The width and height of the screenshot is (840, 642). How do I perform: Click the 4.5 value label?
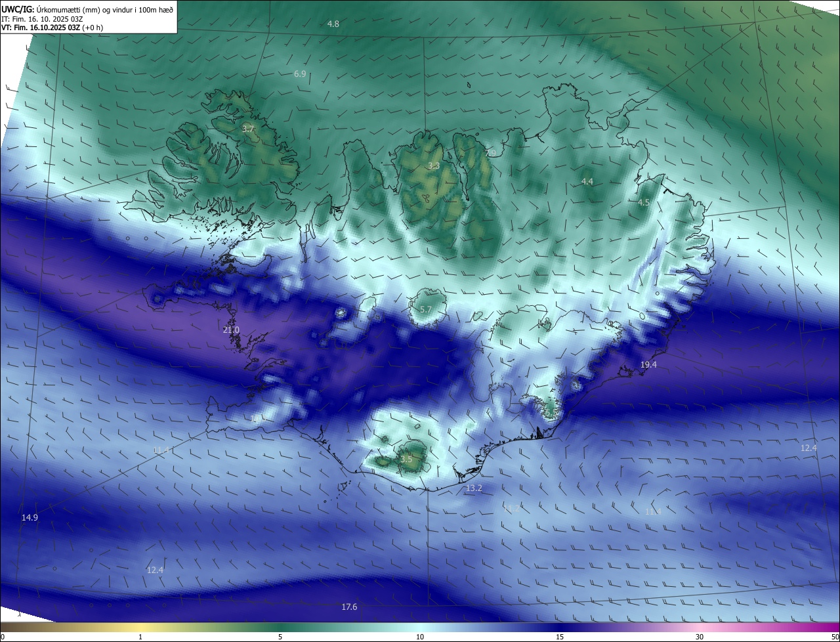coord(644,203)
